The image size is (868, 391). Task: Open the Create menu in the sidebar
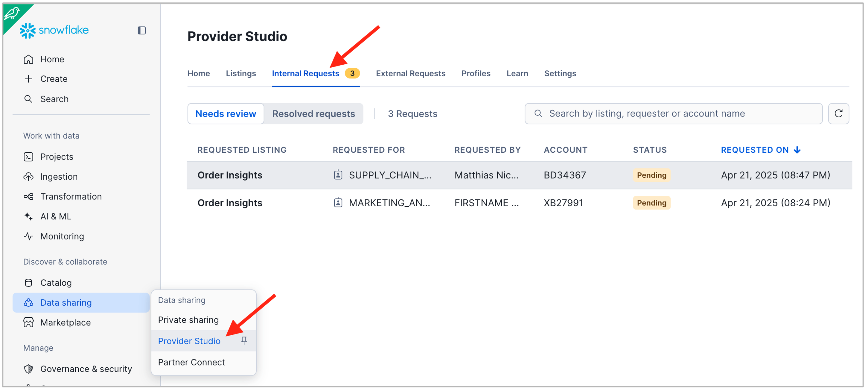54,79
